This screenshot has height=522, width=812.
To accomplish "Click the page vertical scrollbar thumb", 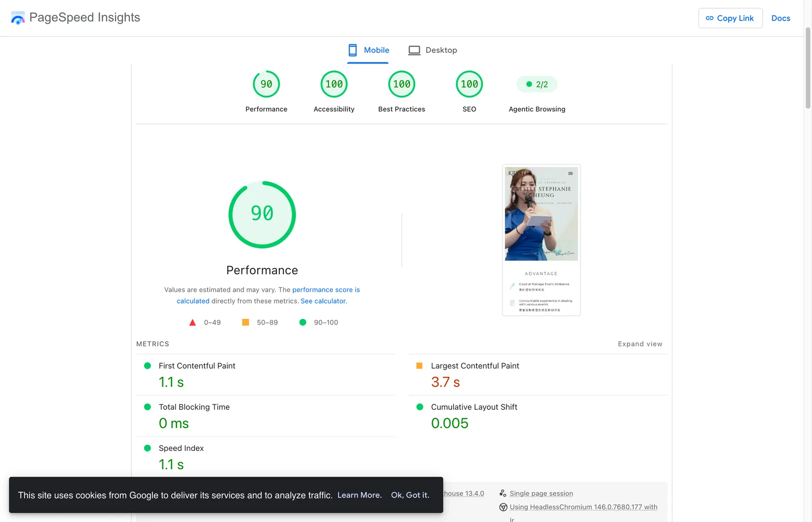I will [x=808, y=68].
